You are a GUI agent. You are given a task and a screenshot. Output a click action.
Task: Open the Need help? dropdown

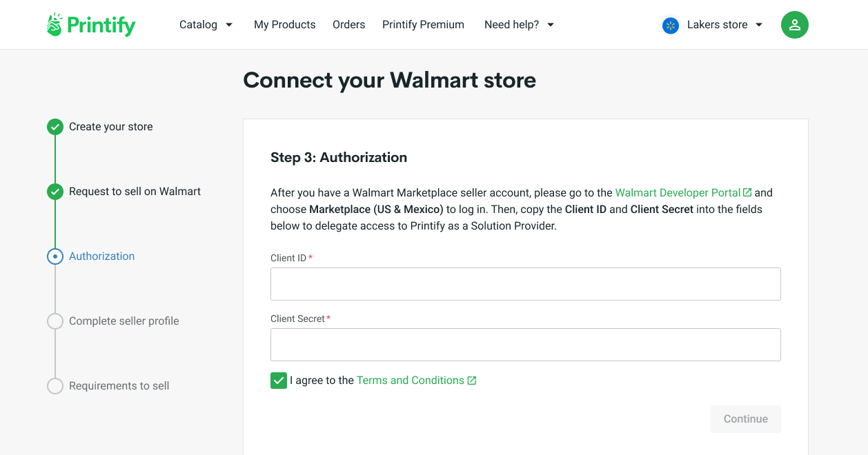click(519, 24)
